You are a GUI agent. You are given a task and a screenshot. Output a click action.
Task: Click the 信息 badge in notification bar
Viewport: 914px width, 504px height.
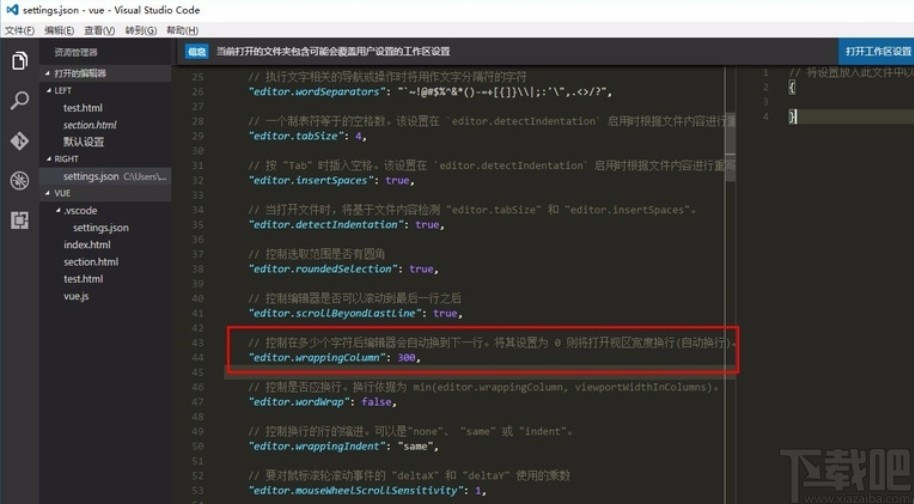click(197, 52)
